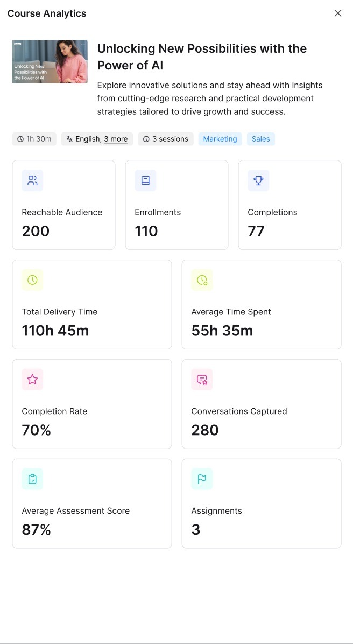Select the Sales tag
This screenshot has height=644, width=353.
click(261, 139)
